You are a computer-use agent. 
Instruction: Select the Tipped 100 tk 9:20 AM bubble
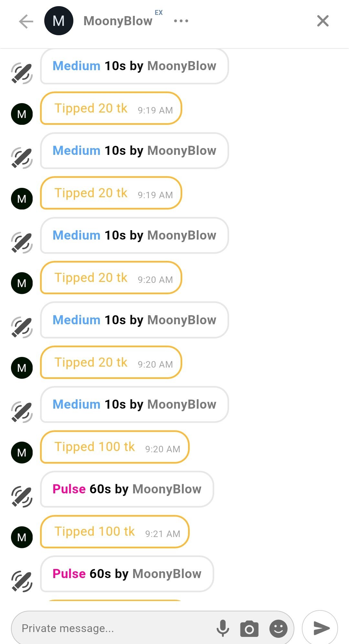coord(115,447)
